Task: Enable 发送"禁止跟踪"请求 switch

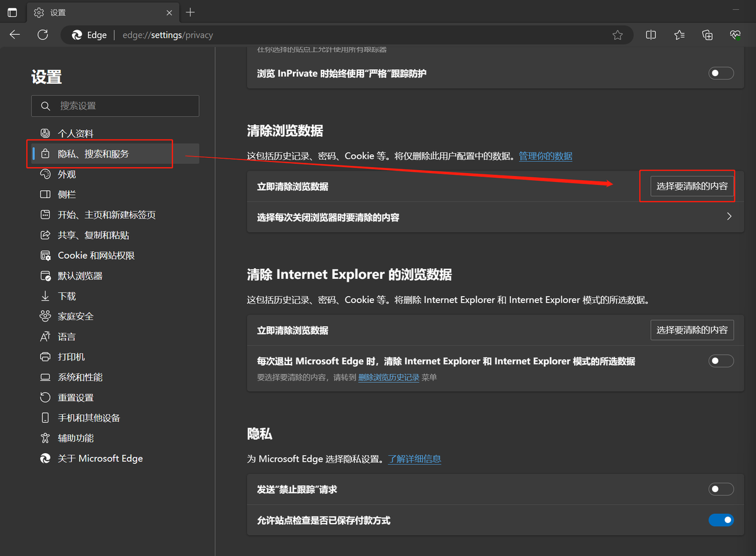Action: pyautogui.click(x=721, y=489)
